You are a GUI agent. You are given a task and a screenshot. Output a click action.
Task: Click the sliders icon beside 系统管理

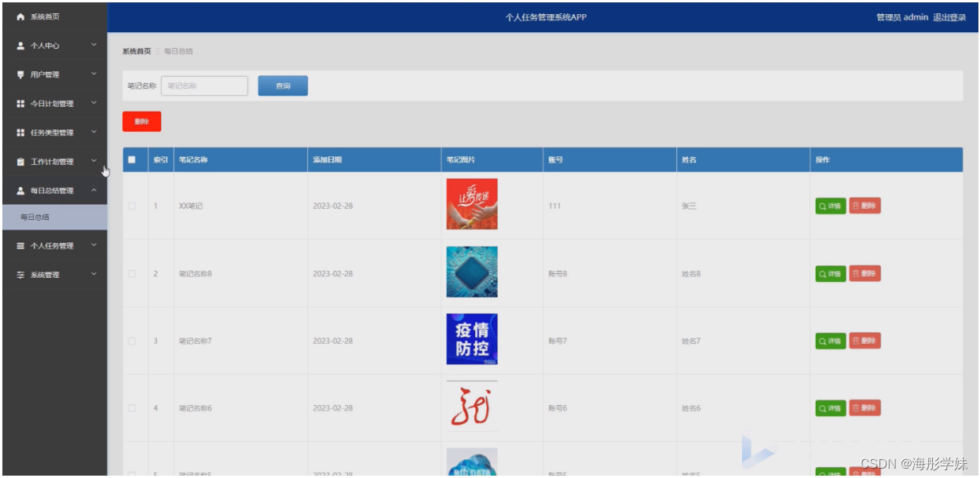(21, 275)
